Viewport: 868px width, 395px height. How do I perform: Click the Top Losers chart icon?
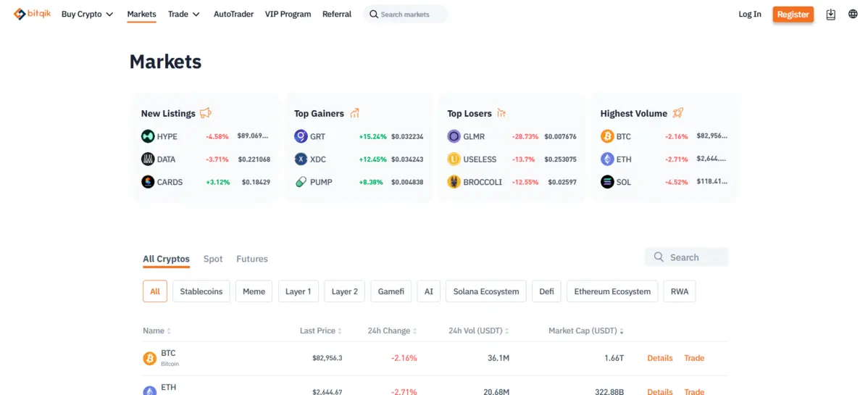(x=501, y=113)
